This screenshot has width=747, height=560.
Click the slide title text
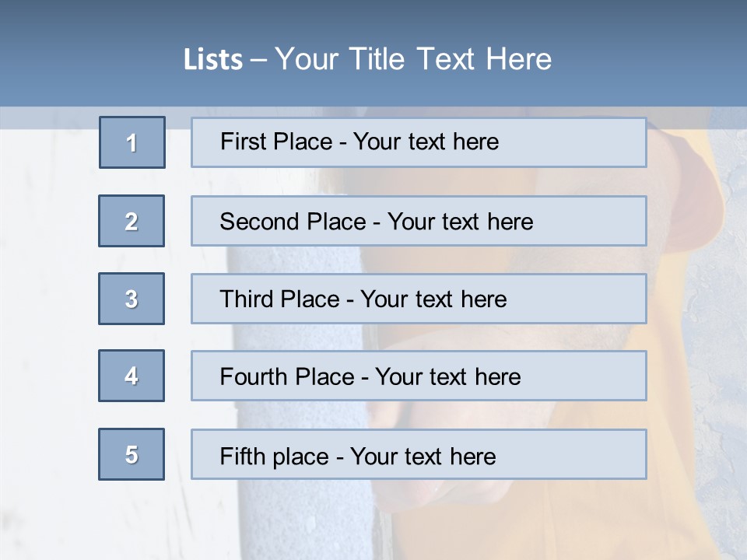pos(367,59)
